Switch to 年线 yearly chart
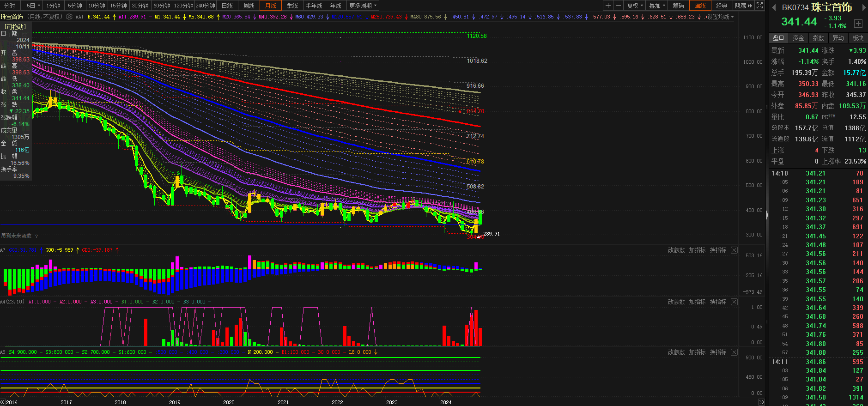Image resolution: width=868 pixels, height=406 pixels. pos(336,6)
